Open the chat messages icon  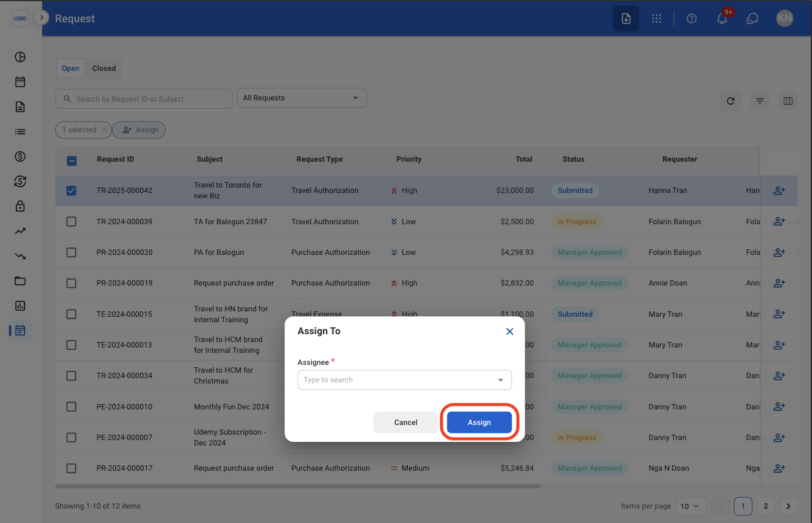click(752, 19)
